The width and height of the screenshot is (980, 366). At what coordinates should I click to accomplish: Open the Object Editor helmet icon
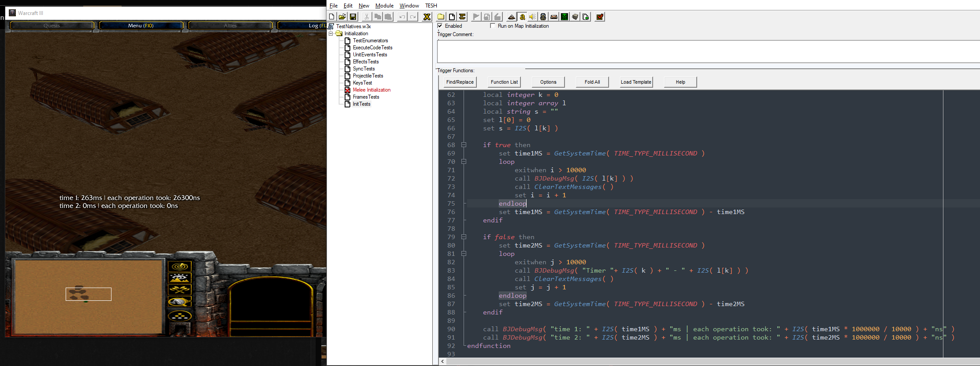(x=543, y=17)
